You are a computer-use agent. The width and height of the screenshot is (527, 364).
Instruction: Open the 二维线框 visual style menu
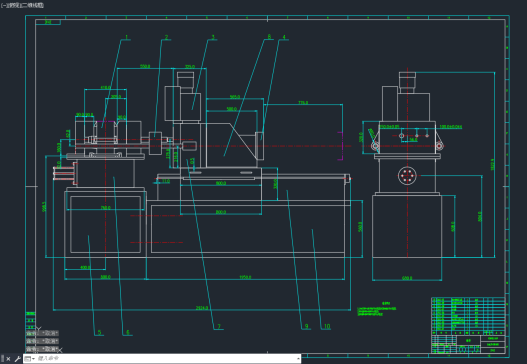click(34, 5)
